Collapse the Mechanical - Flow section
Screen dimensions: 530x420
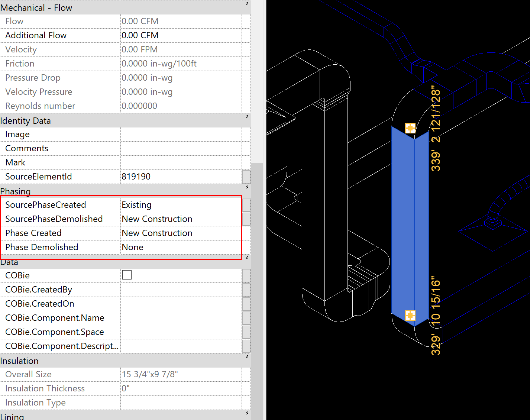click(247, 4)
